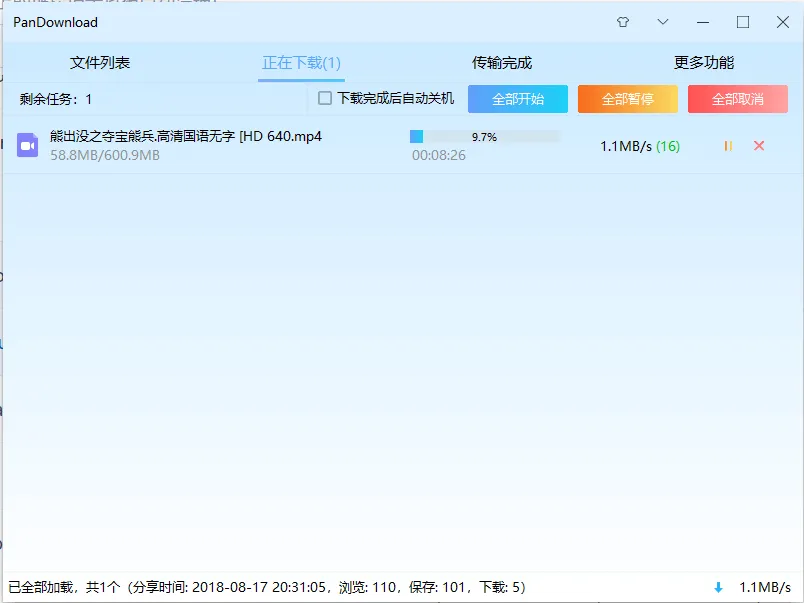804x603 pixels.
Task: Minimize the PanDownload window
Action: click(702, 22)
